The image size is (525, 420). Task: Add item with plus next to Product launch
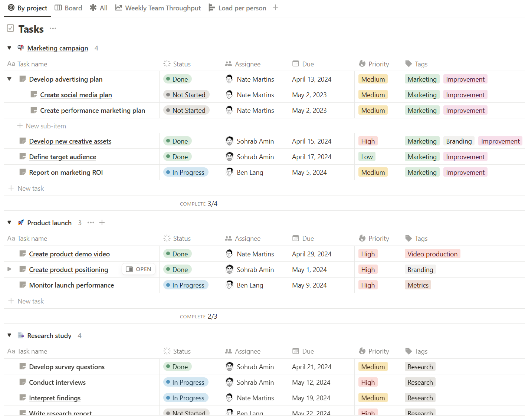102,223
